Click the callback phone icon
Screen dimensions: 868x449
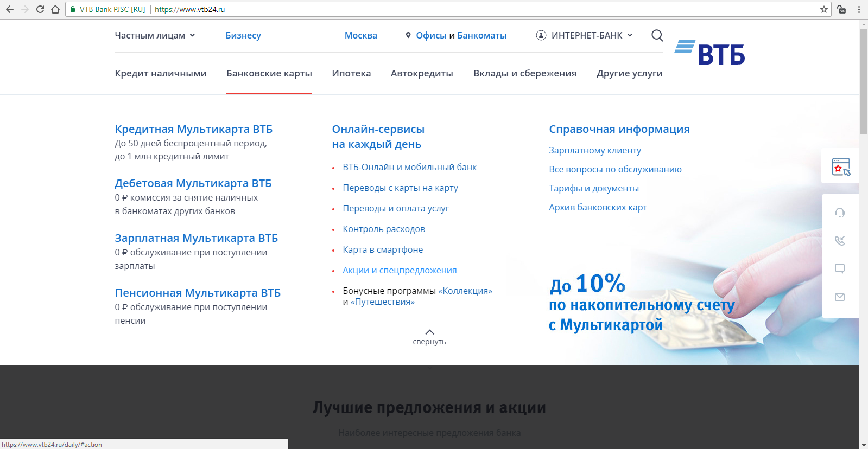[840, 240]
